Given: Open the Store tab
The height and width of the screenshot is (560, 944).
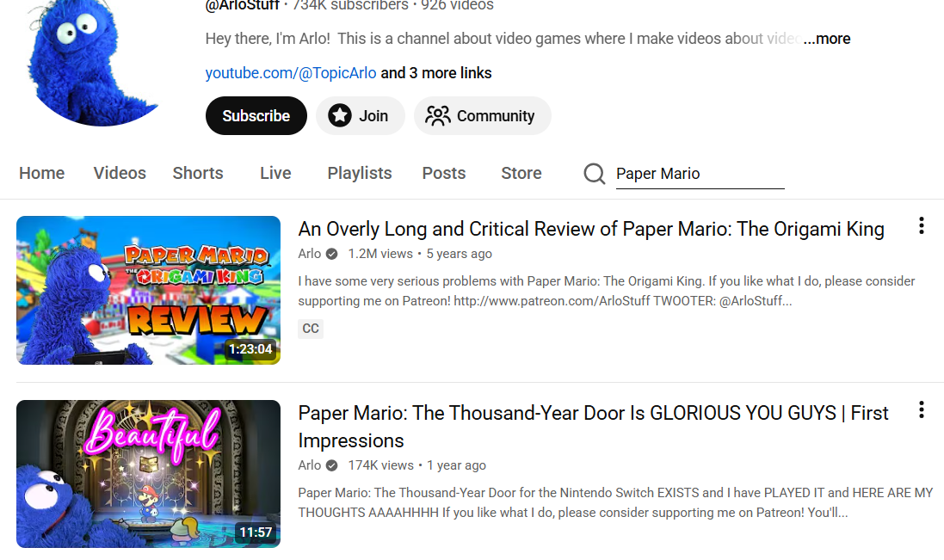Looking at the screenshot, I should click(521, 173).
